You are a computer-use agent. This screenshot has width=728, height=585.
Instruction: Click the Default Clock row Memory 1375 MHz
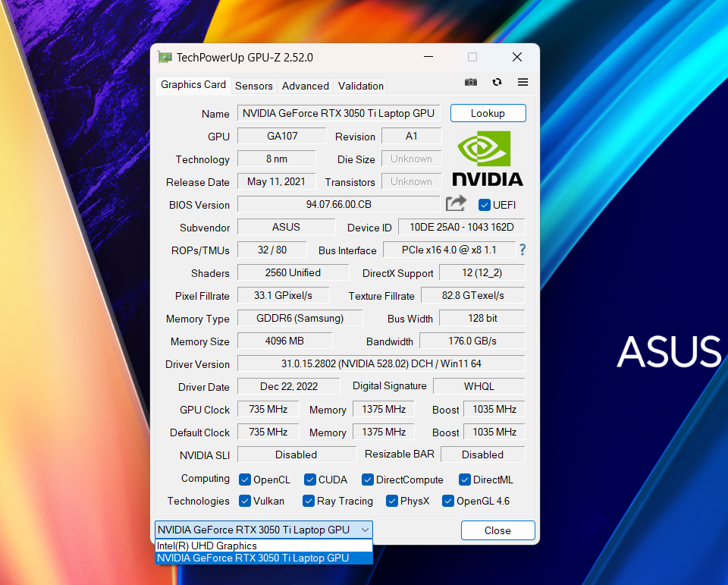pos(384,432)
